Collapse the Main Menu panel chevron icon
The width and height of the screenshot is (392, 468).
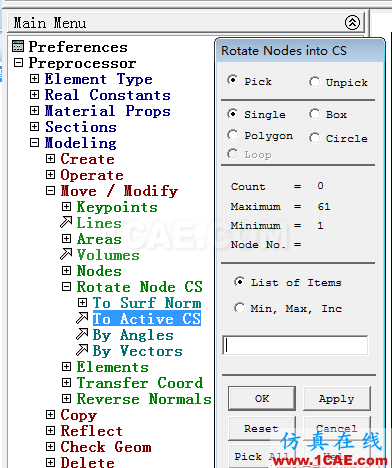(x=352, y=23)
